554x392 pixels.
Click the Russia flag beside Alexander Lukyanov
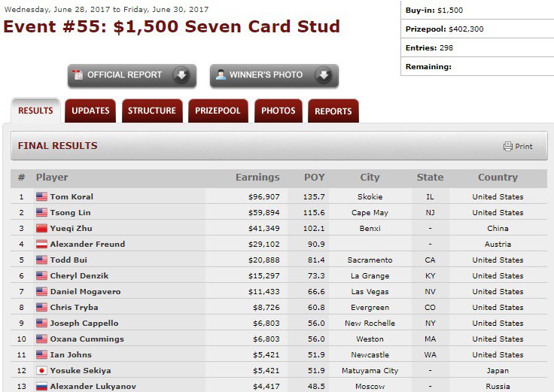point(41,387)
